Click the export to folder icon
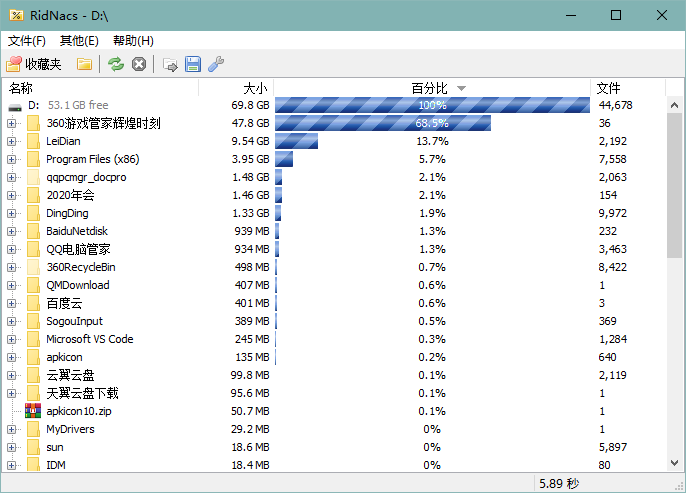 click(x=170, y=65)
